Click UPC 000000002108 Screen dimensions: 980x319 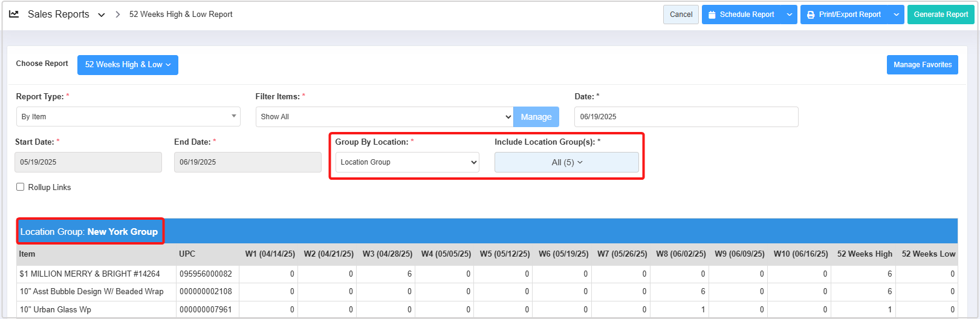206,292
